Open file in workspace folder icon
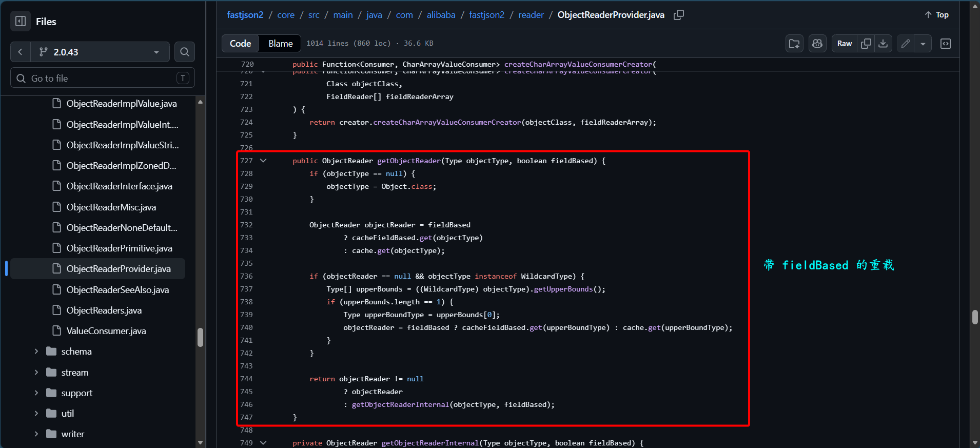 tap(794, 44)
